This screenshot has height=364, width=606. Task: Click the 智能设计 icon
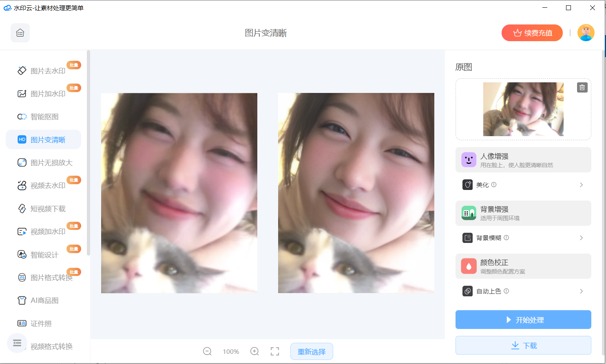22,255
